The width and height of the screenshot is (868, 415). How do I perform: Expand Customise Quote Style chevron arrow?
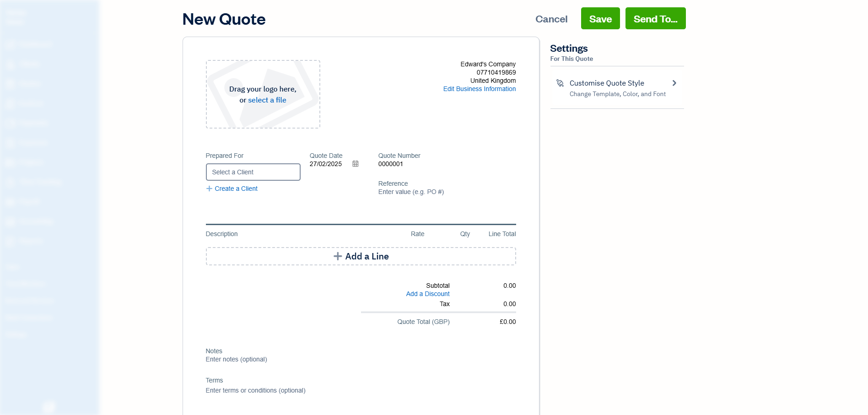click(x=674, y=83)
